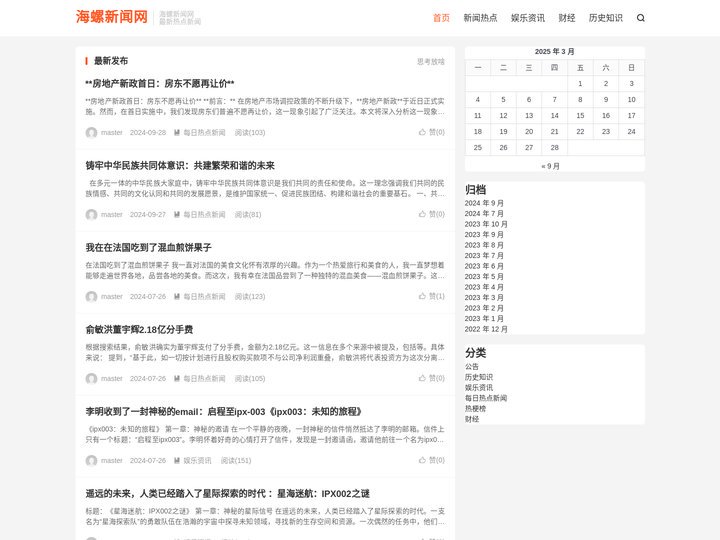Image resolution: width=720 pixels, height=540 pixels.
Task: Click the 思考放晴 link beside 最新发布
Action: (x=431, y=62)
